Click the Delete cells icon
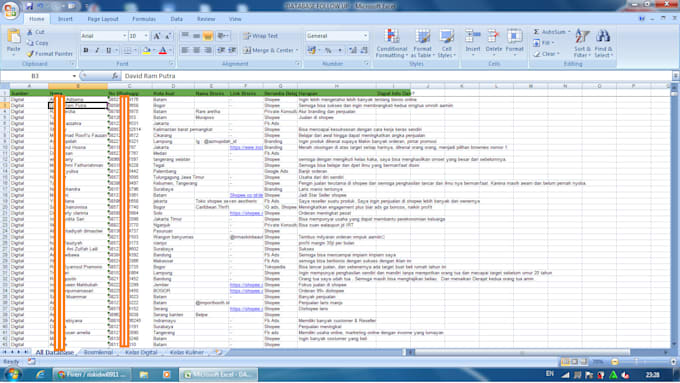The height and width of the screenshot is (383, 680). pos(494,37)
